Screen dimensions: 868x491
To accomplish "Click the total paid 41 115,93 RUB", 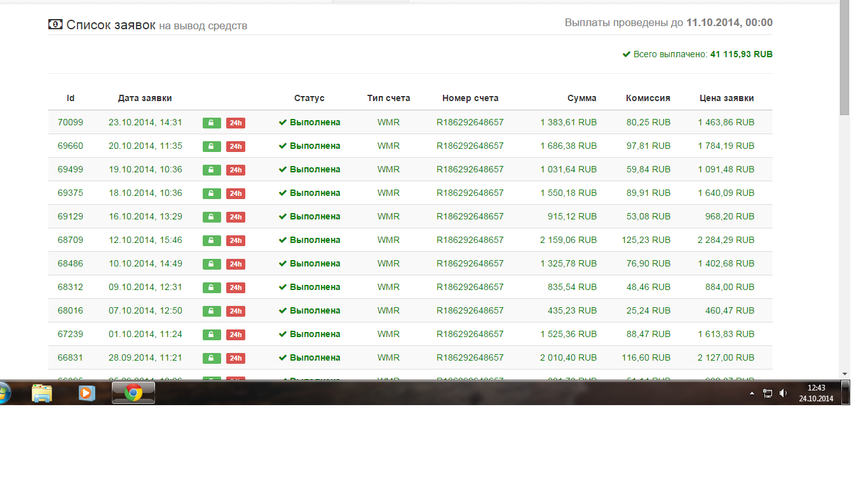I will click(x=742, y=55).
